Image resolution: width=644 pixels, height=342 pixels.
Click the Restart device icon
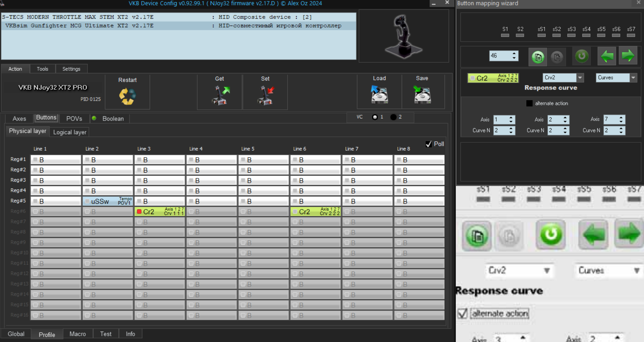127,96
